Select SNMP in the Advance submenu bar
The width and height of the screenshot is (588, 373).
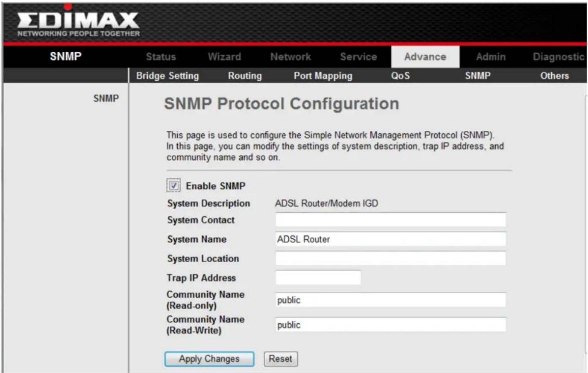pyautogui.click(x=478, y=76)
